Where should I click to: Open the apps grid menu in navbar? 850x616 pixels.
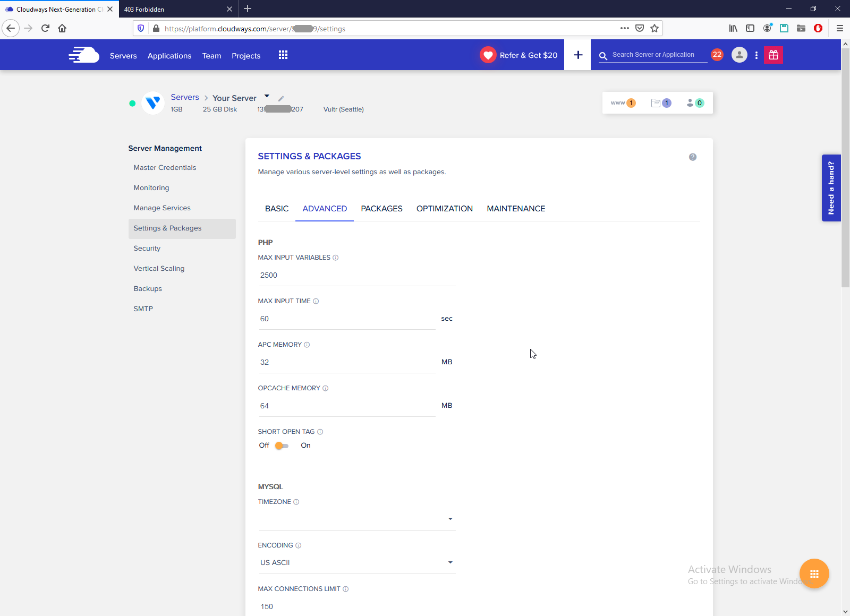pyautogui.click(x=283, y=55)
